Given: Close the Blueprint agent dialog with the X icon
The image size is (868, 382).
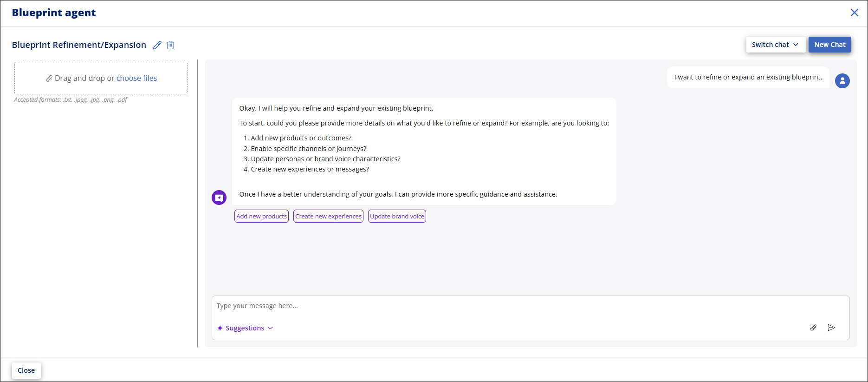Looking at the screenshot, I should pyautogui.click(x=854, y=13).
